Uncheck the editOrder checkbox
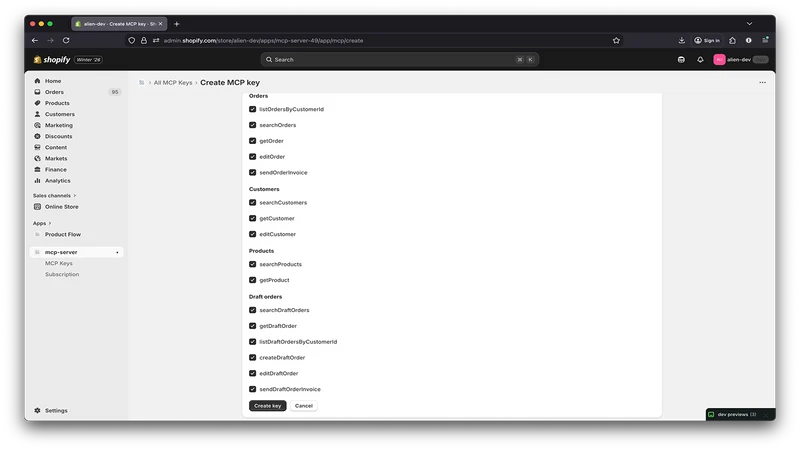Image resolution: width=800 pixels, height=450 pixels. point(253,157)
